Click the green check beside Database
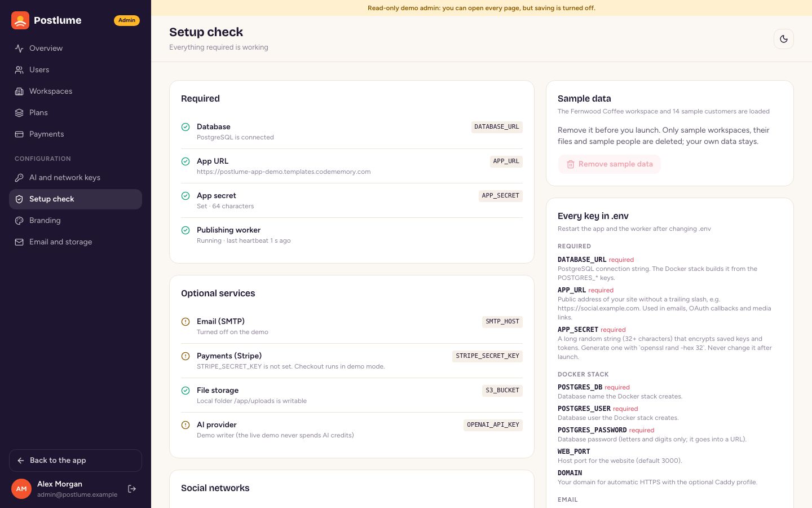812x508 pixels. pos(186,127)
